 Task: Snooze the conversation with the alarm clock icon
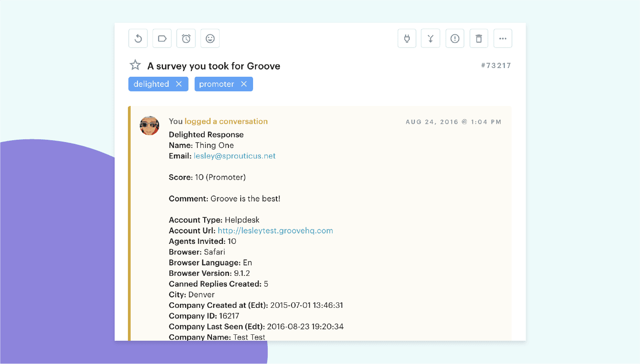coord(186,38)
